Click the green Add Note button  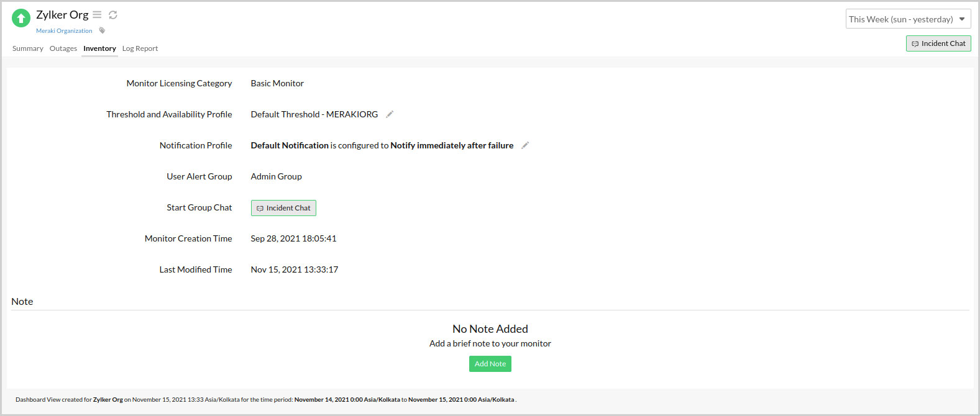click(490, 364)
